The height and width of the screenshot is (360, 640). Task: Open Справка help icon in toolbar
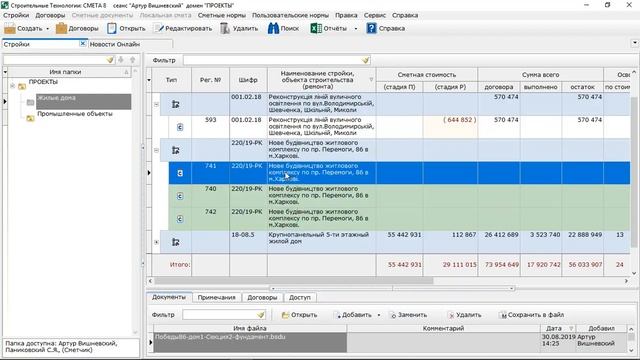pos(371,29)
